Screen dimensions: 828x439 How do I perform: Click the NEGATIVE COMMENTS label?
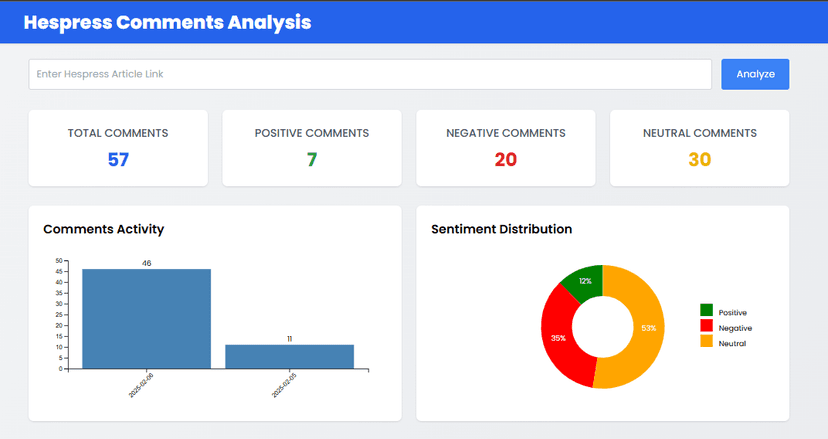click(506, 133)
